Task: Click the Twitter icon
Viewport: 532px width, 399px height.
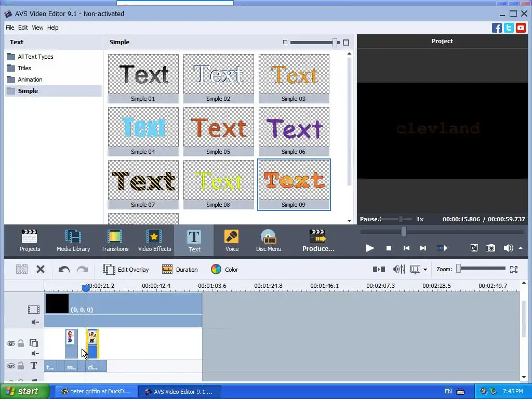Action: coord(509,28)
